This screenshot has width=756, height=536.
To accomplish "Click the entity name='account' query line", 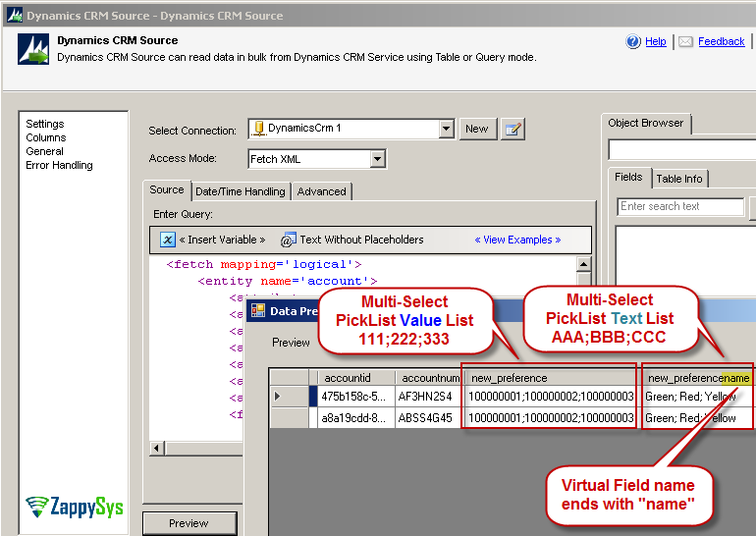I will [x=288, y=281].
